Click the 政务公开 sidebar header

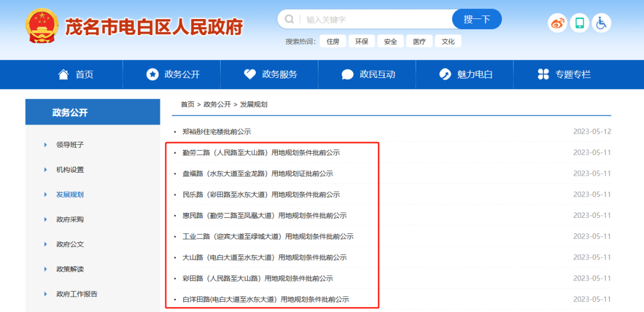coord(93,112)
